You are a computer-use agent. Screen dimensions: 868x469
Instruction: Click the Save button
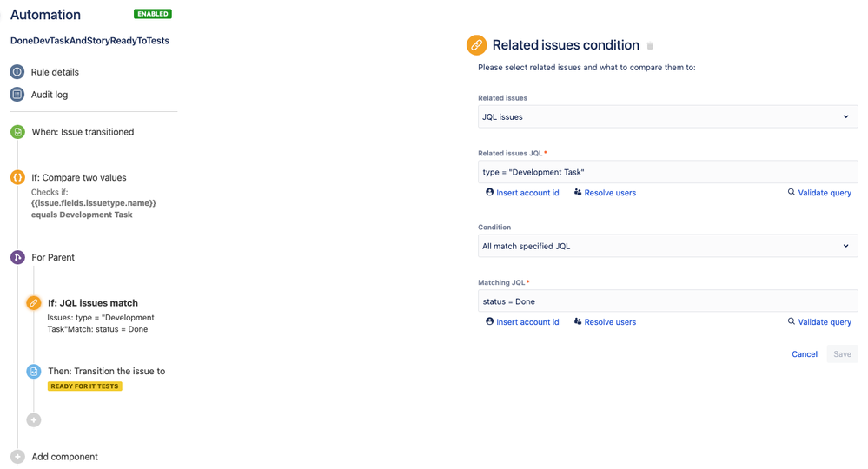(x=842, y=354)
